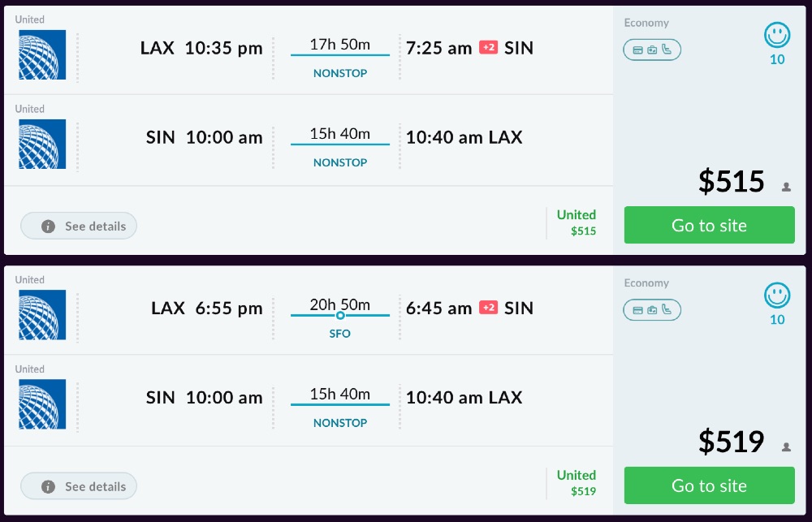Click the seat icon on the $519 flight
812x522 pixels.
(667, 309)
